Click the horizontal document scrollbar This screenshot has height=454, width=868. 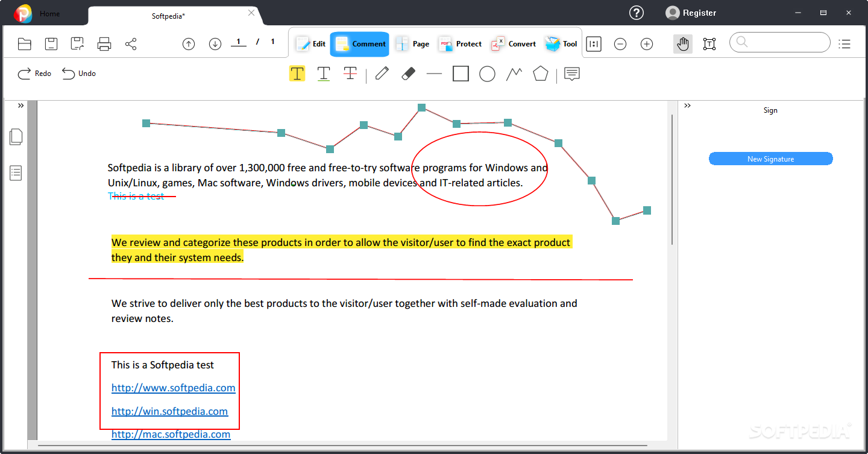(x=342, y=446)
